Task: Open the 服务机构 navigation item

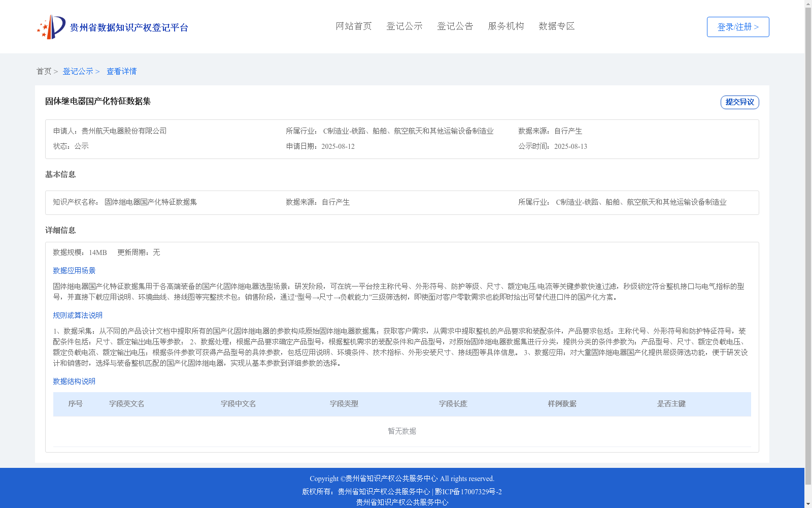Action: coord(506,26)
